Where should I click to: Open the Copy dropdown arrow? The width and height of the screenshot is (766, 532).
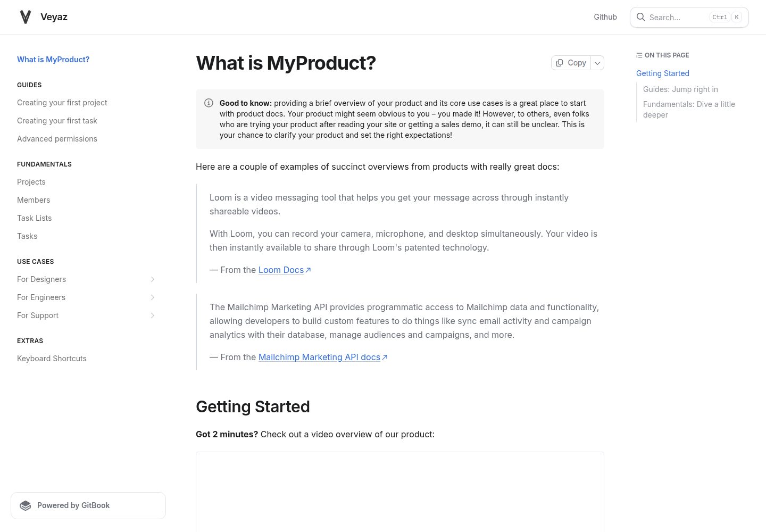click(x=597, y=63)
